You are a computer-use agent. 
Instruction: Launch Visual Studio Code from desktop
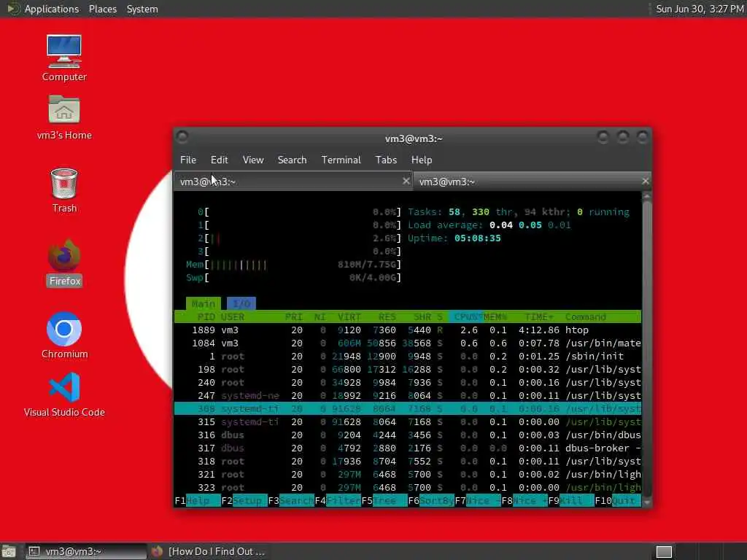tap(64, 394)
